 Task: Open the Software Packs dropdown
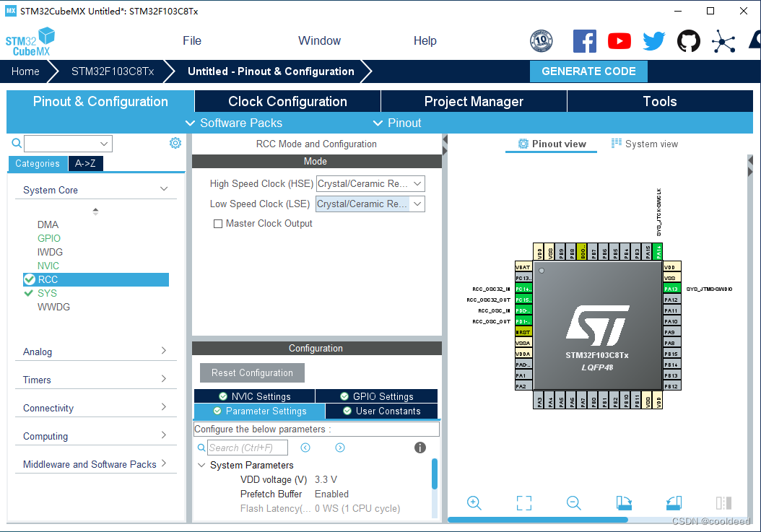pos(234,123)
